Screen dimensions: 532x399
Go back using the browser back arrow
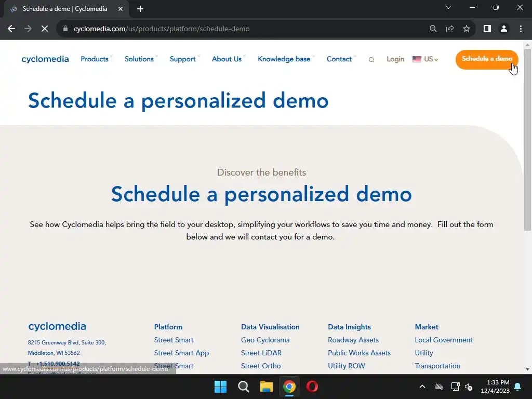point(11,29)
